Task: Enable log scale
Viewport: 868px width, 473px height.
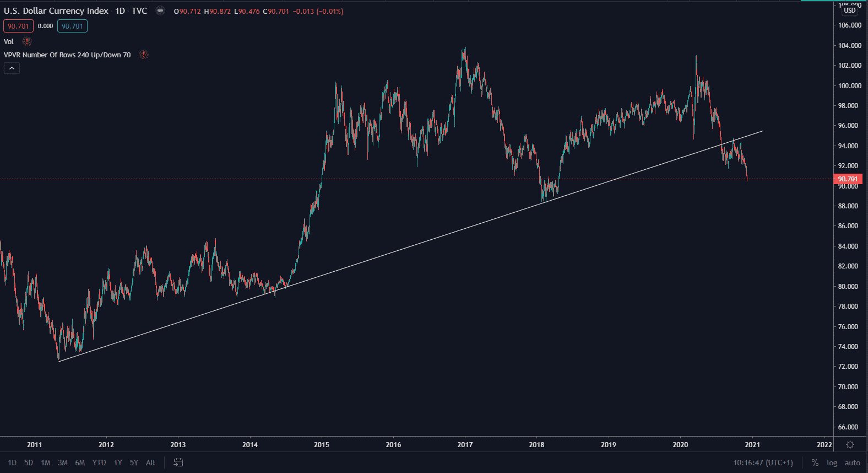Action: coord(832,463)
